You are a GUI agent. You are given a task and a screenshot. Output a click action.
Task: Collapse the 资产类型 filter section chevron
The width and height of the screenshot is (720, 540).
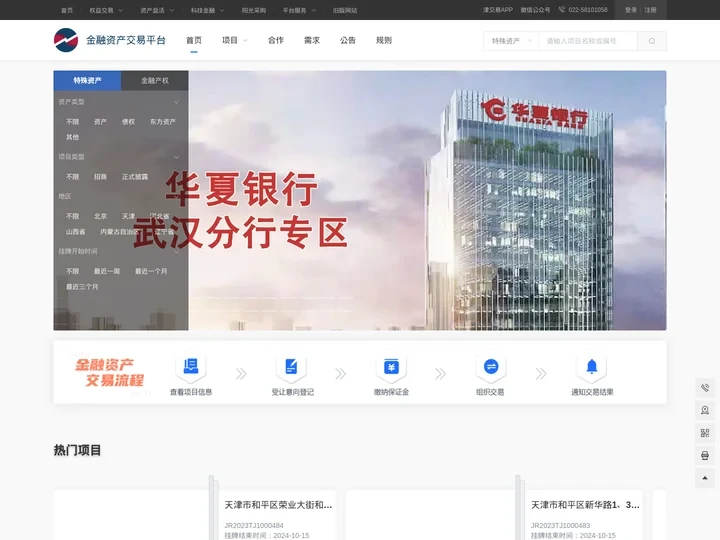coord(176,102)
